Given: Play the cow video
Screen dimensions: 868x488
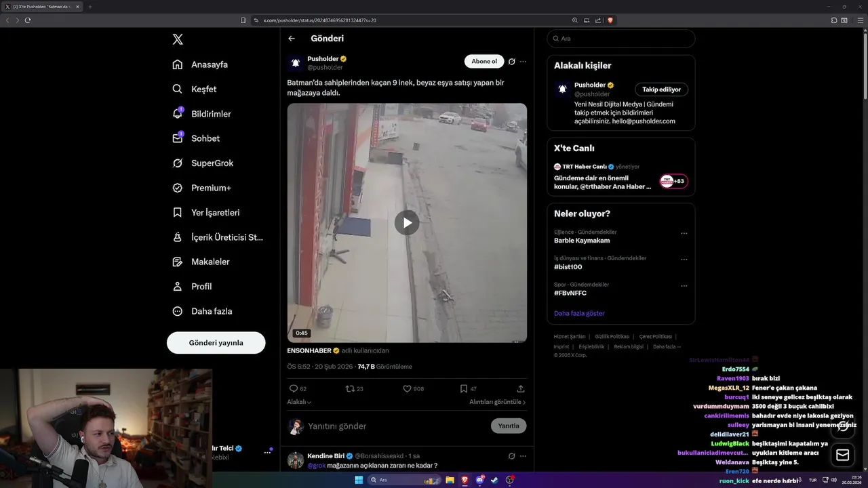Looking at the screenshot, I should (407, 222).
